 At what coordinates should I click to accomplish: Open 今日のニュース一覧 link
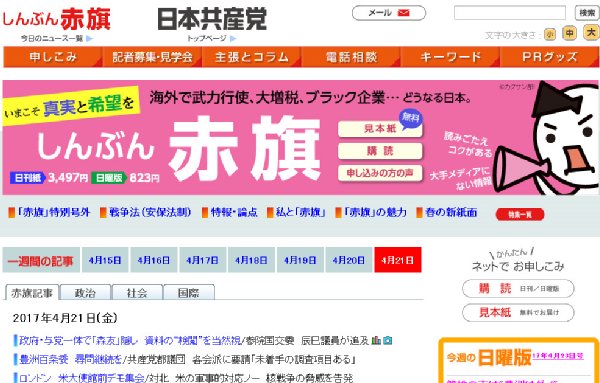(52, 38)
